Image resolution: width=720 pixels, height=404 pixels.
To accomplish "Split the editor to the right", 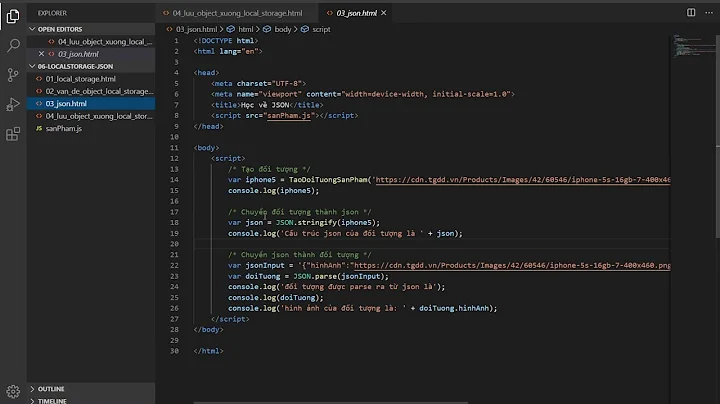I will [691, 13].
